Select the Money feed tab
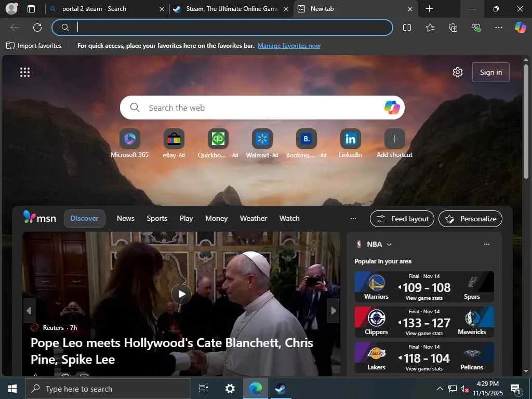The image size is (532, 399). 216,219
